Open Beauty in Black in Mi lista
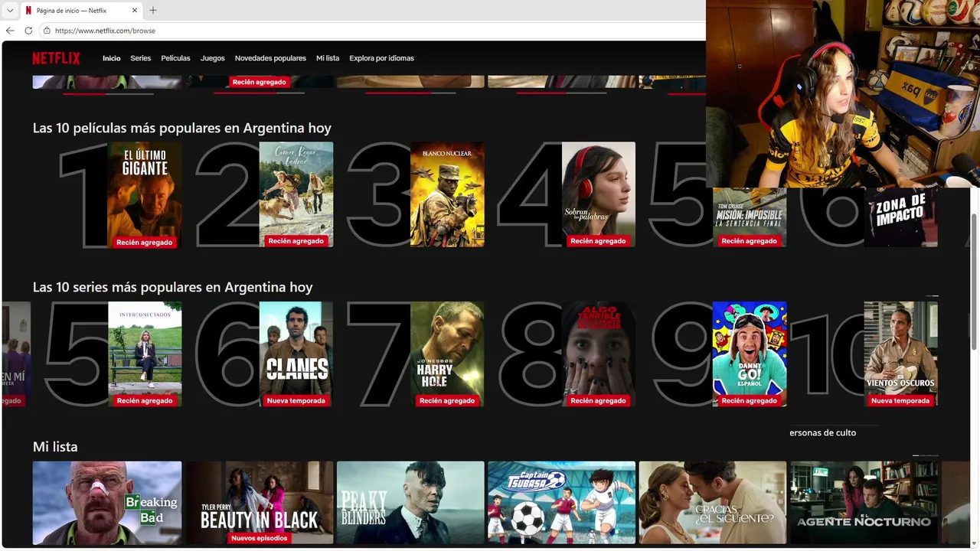Screen dimensions: 980x551 pyautogui.click(x=259, y=502)
